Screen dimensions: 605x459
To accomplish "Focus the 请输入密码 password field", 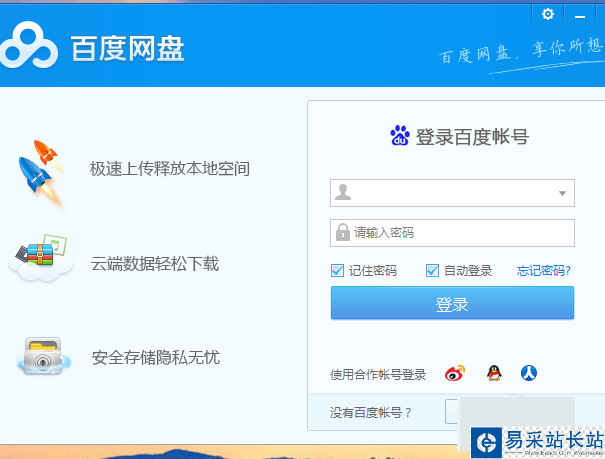I will pos(452,233).
